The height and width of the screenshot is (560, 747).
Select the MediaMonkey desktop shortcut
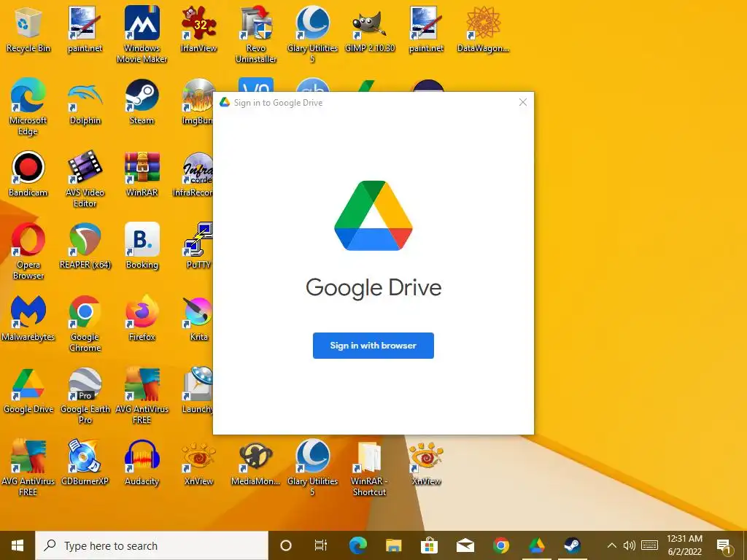tap(256, 463)
